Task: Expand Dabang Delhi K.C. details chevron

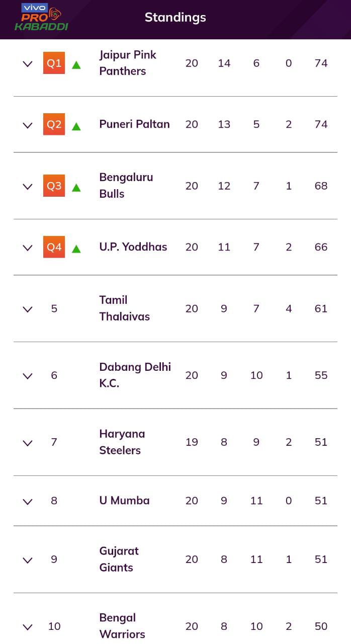Action: (x=28, y=376)
